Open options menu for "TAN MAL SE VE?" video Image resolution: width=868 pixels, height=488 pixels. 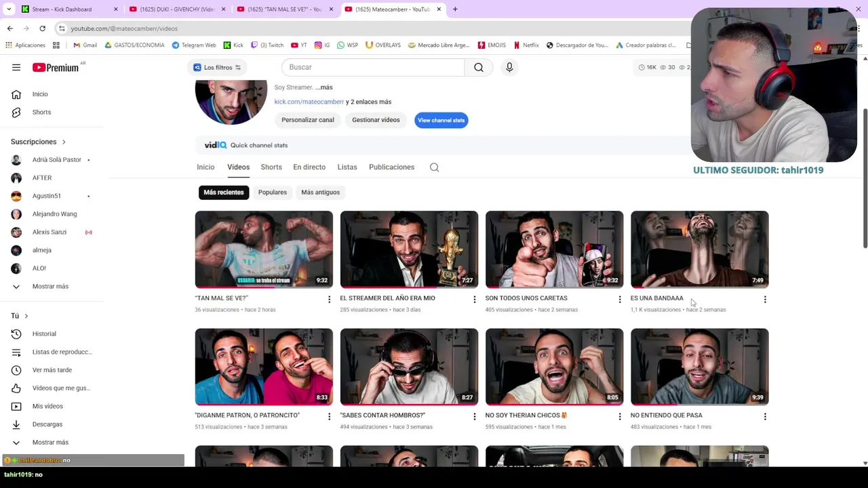pyautogui.click(x=330, y=299)
